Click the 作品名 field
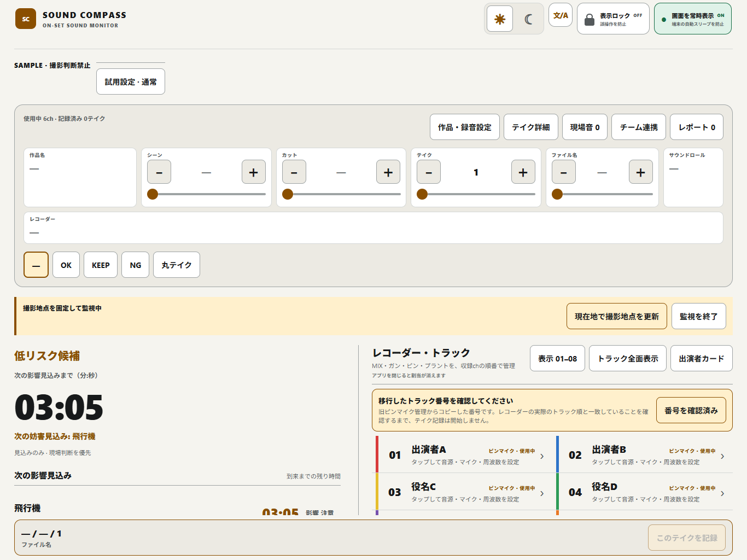Screen dimensions: 747x560 pos(80,177)
